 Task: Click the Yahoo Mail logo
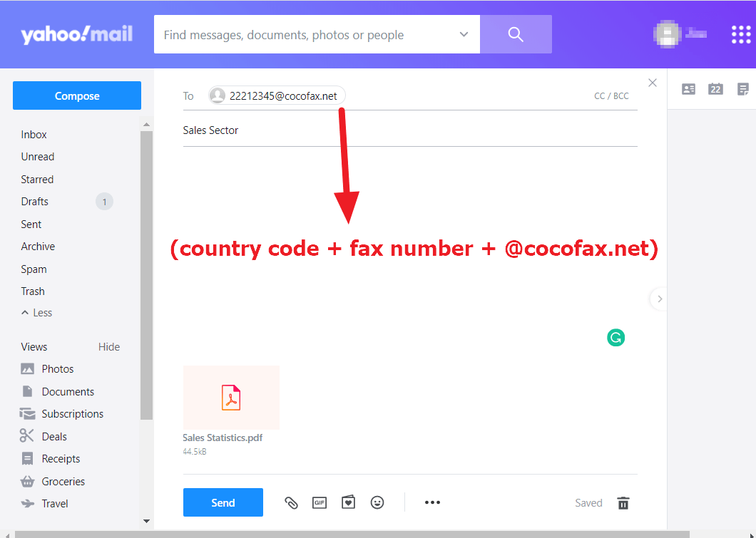click(76, 34)
